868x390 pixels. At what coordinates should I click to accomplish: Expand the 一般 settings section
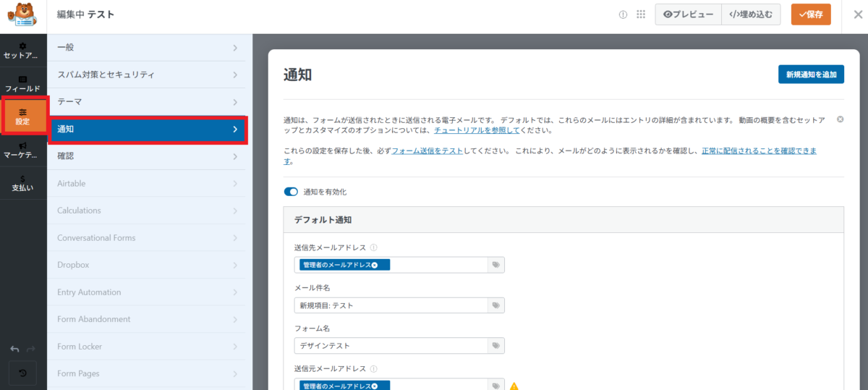tap(149, 48)
